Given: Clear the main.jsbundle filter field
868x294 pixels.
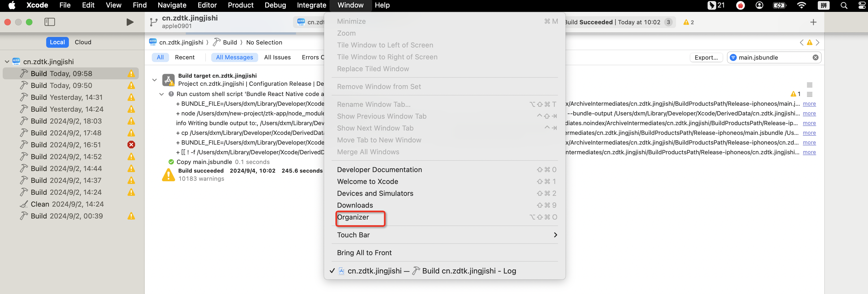Looking at the screenshot, I should [815, 57].
